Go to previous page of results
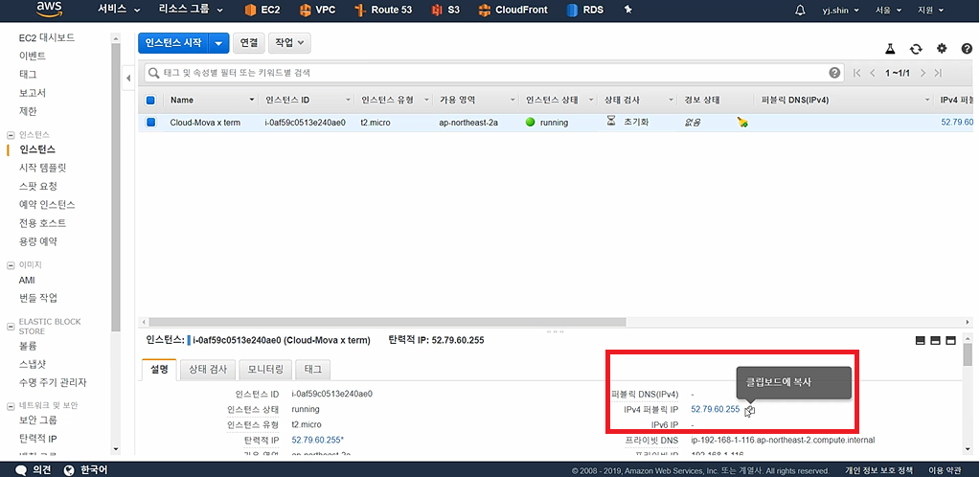The image size is (980, 477). [873, 73]
